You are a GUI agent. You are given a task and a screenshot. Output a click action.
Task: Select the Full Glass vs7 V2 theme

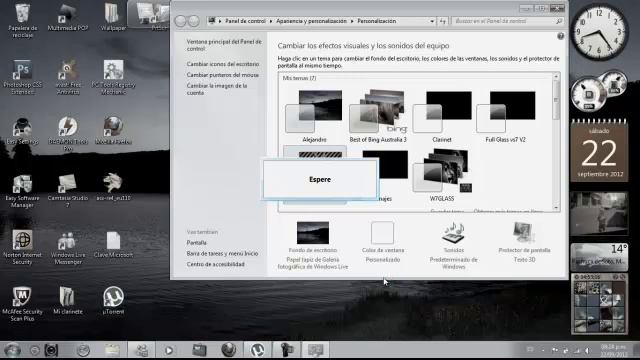pyautogui.click(x=505, y=116)
